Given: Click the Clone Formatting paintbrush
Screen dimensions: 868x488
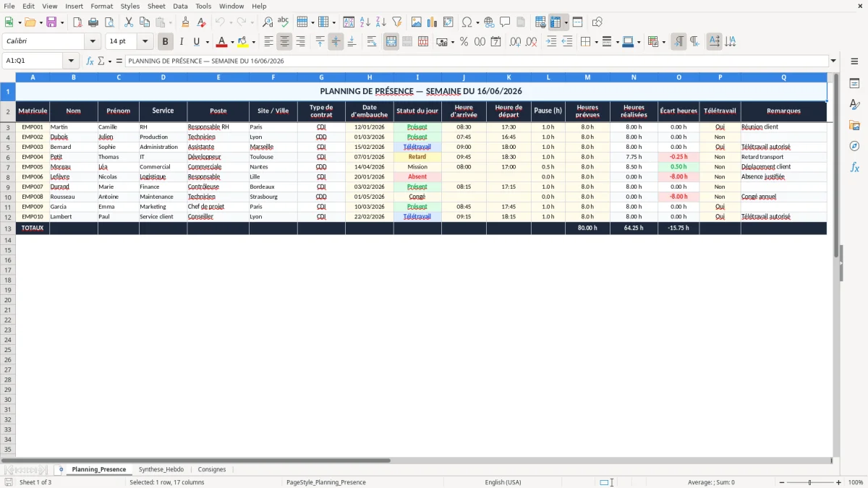Looking at the screenshot, I should (186, 22).
